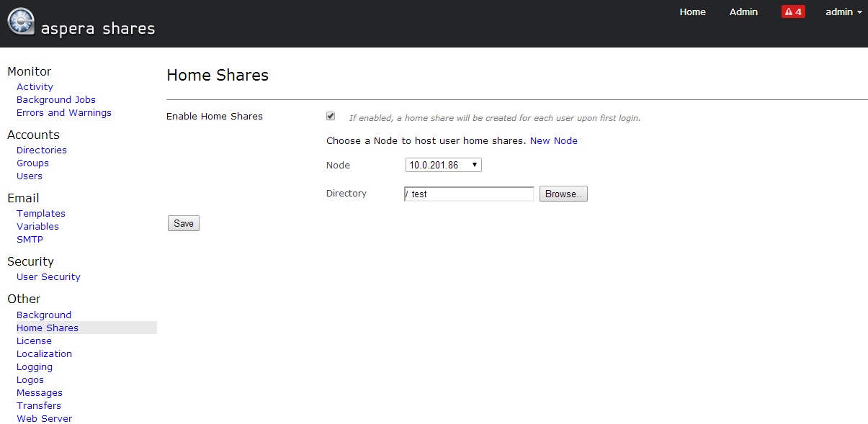Select Web Server in Other section

(44, 418)
